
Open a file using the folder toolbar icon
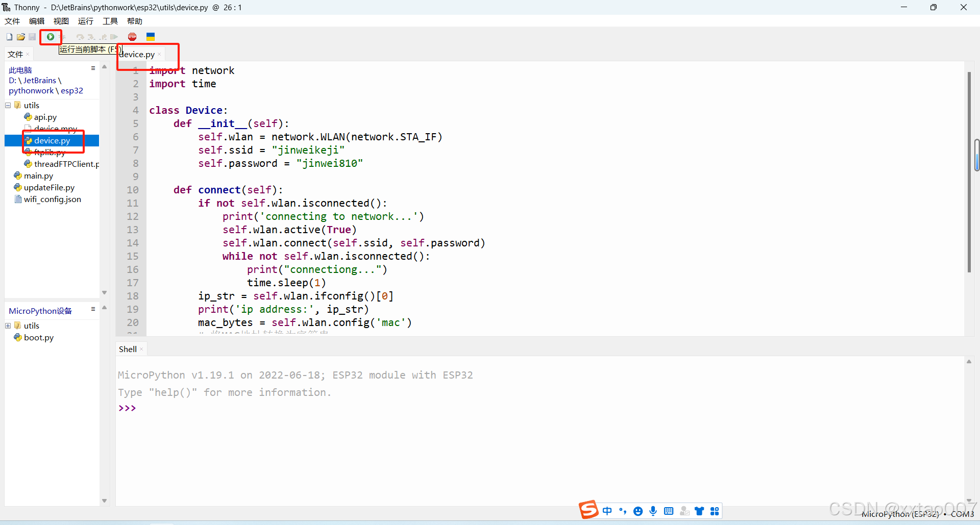20,37
